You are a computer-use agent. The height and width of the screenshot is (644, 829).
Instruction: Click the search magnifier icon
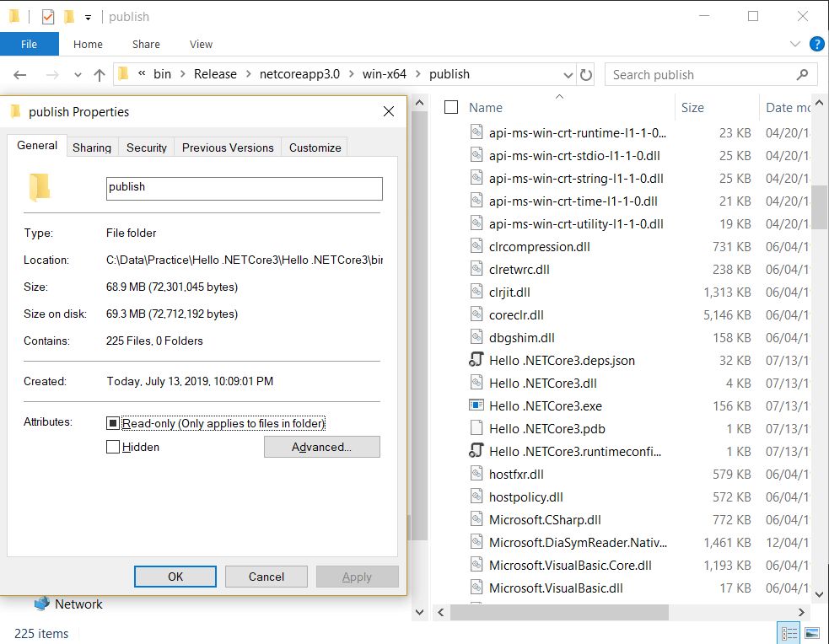click(802, 74)
